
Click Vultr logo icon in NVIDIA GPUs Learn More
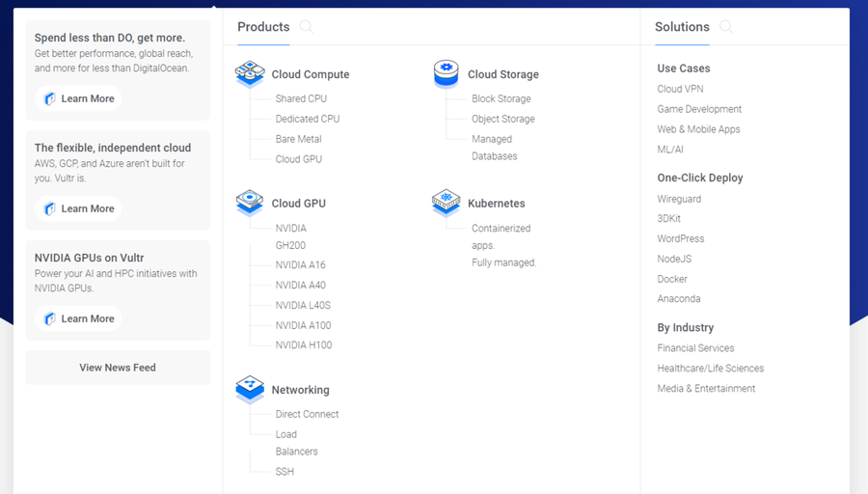point(50,319)
